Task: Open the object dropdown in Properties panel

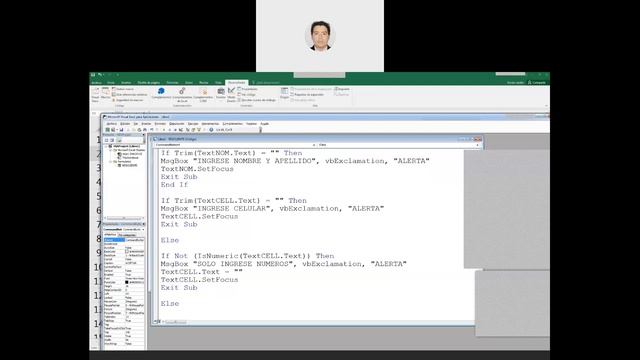Action: pos(143,229)
